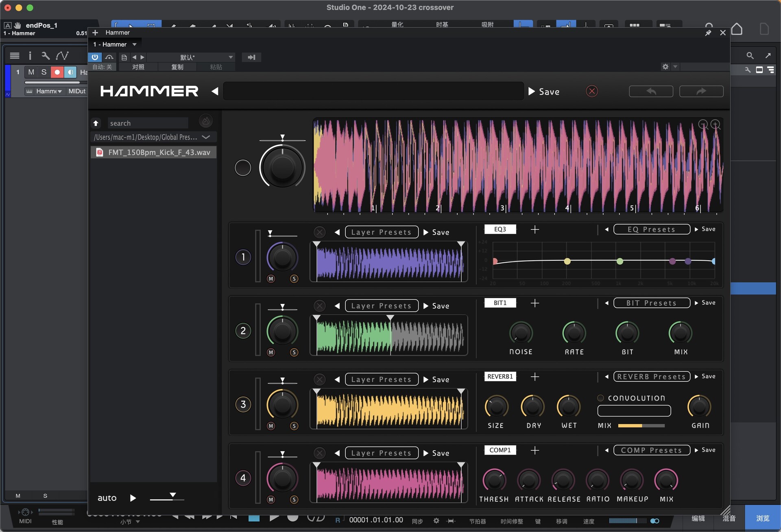Toggle the monitor button on track 1

click(70, 72)
